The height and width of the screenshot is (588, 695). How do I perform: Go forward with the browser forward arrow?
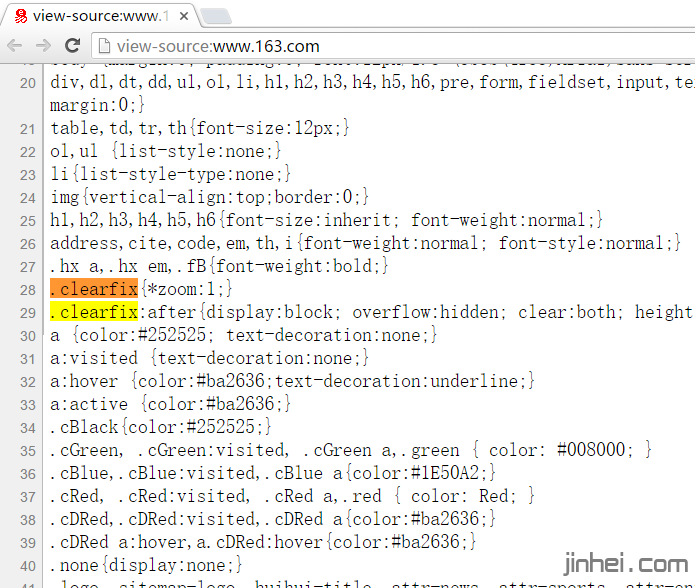(x=43, y=45)
